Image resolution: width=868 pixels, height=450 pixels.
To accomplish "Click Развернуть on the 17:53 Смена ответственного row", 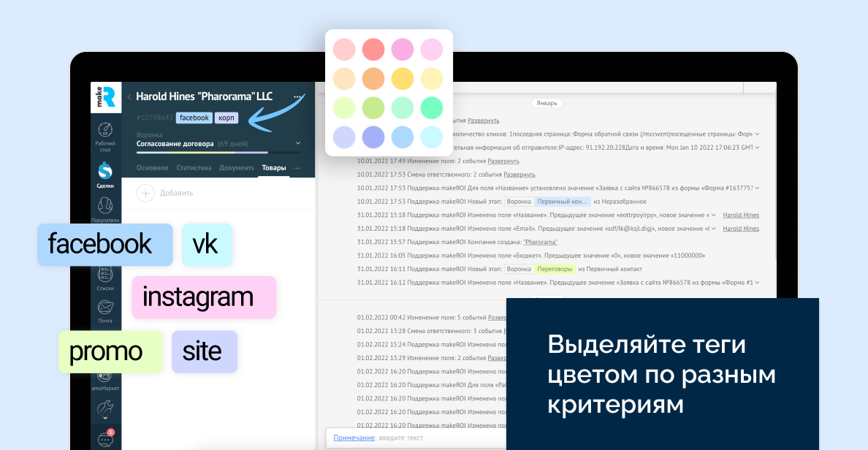I will pyautogui.click(x=519, y=175).
